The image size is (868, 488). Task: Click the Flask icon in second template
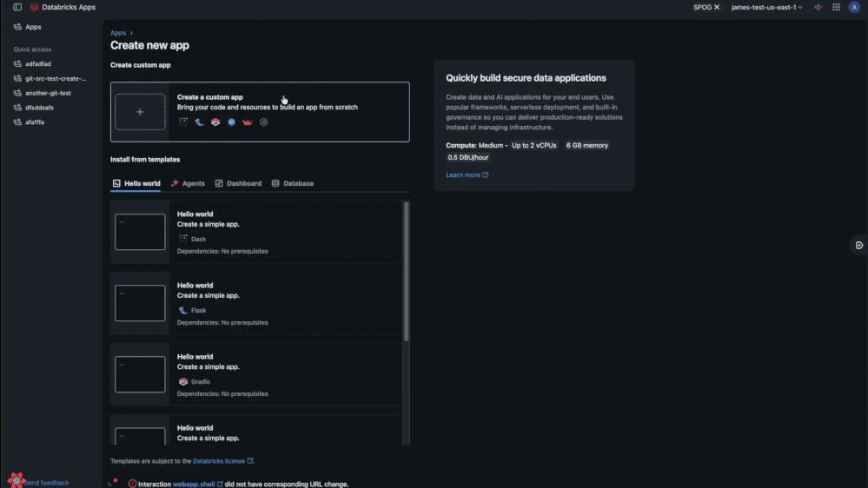pos(183,310)
